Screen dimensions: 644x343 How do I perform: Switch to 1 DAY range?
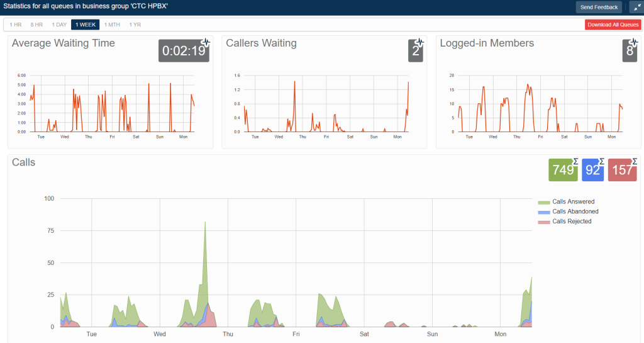pyautogui.click(x=59, y=25)
